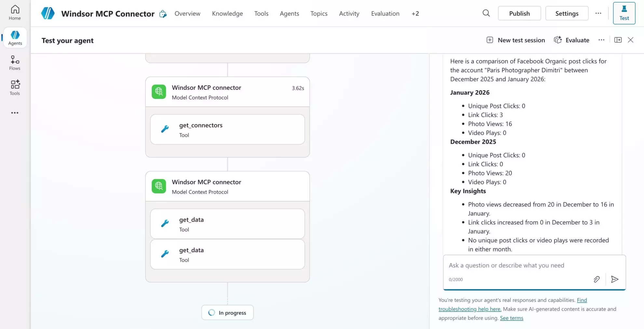The image size is (644, 329).
Task: Open more options next to Settings
Action: click(x=598, y=13)
